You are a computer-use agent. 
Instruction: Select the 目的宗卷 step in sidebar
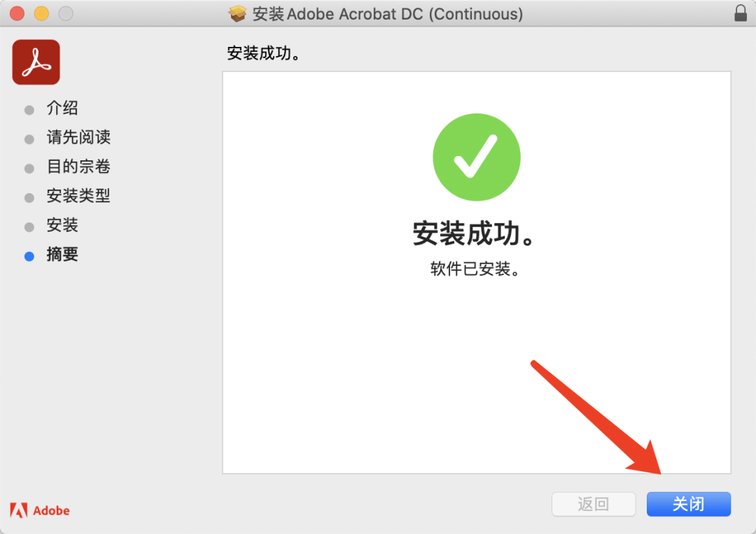(x=78, y=167)
